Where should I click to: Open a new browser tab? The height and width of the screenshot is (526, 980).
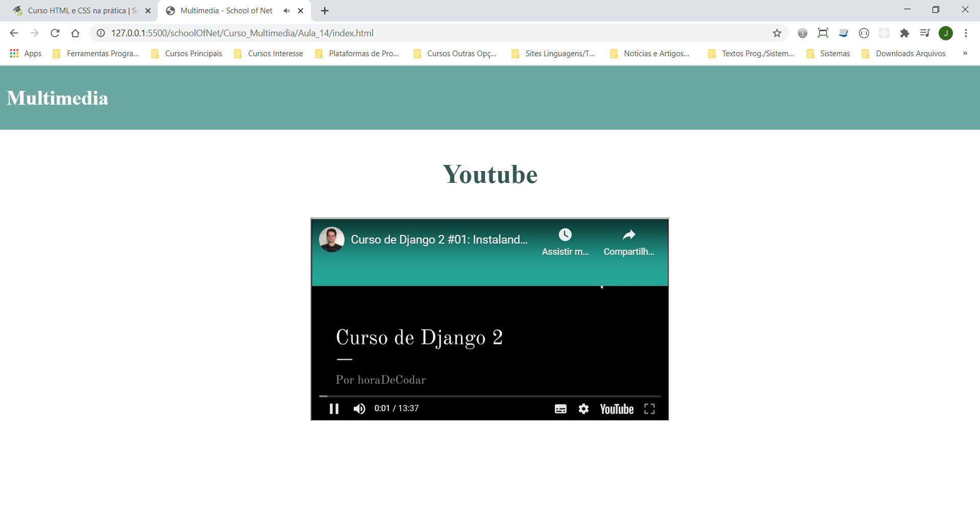(x=325, y=11)
